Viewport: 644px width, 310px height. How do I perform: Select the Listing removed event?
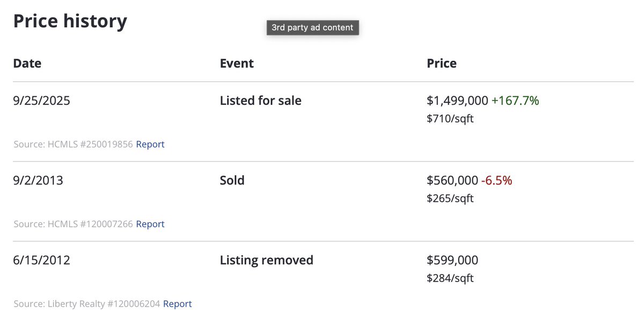pos(267,261)
